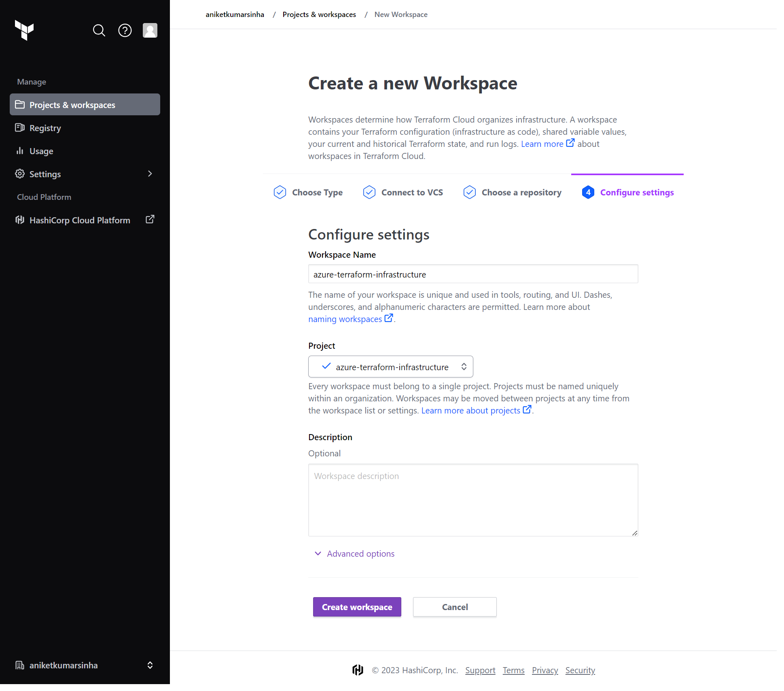
Task: Click the Terraform logo icon
Action: [24, 30]
